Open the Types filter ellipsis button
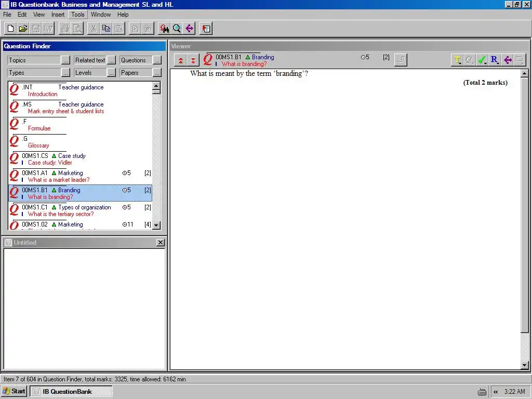This screenshot has height=399, width=532. point(65,73)
